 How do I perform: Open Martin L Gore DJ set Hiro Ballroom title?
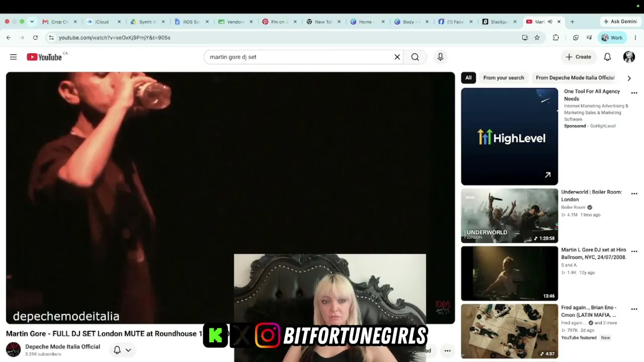click(594, 253)
